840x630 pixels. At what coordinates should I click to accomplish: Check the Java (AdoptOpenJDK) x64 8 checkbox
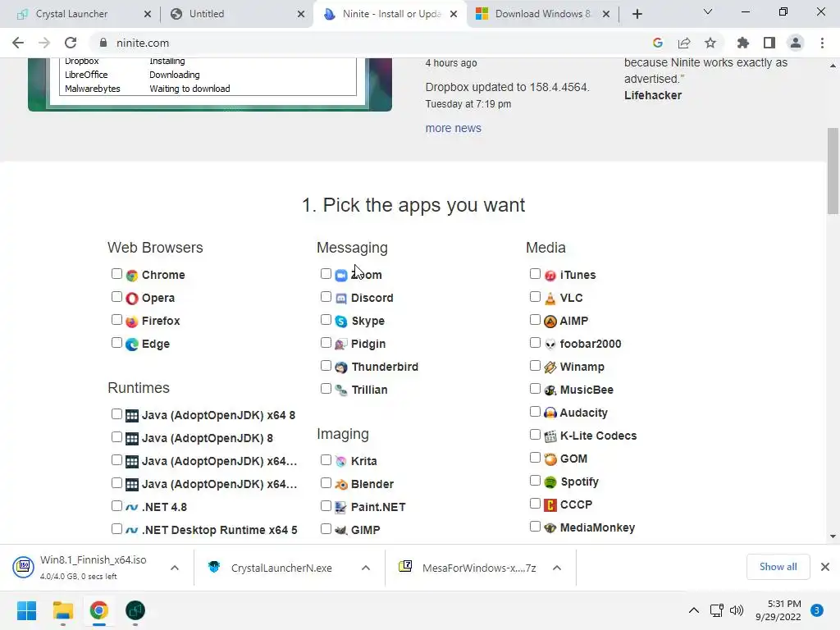pyautogui.click(x=116, y=414)
